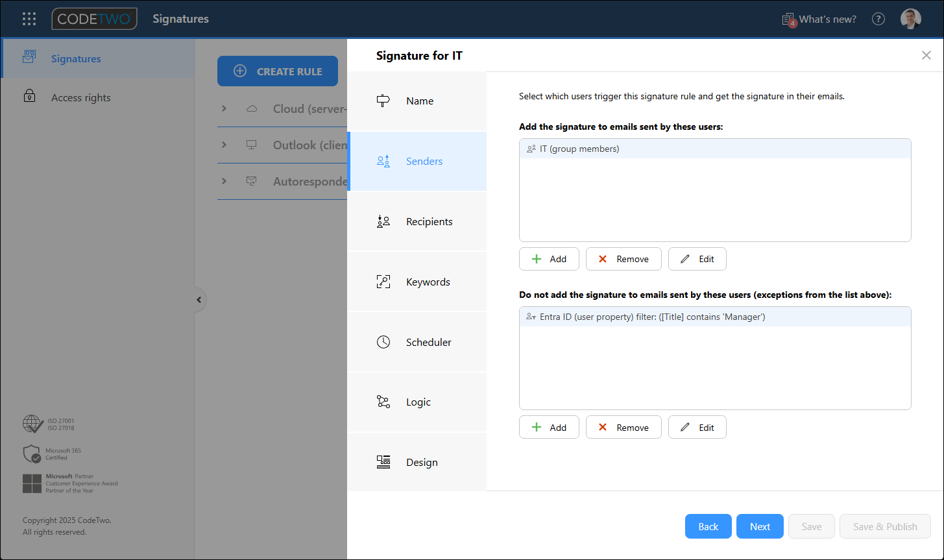Click the Next button
The width and height of the screenshot is (944, 560).
[760, 526]
